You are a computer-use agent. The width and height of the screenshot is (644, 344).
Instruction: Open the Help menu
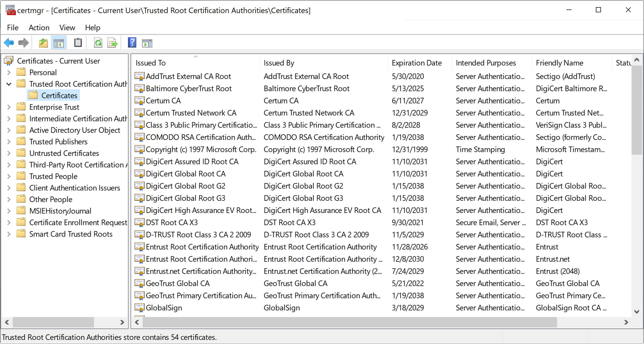point(92,27)
